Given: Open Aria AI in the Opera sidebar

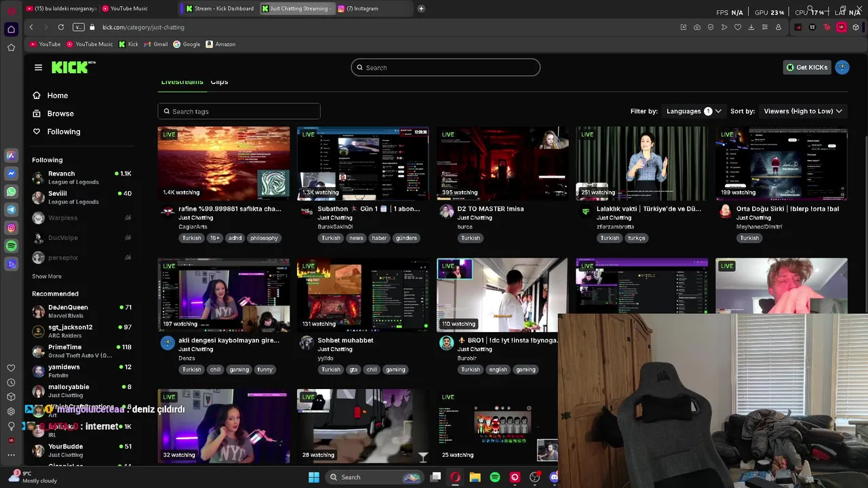Looking at the screenshot, I should coord(11,155).
